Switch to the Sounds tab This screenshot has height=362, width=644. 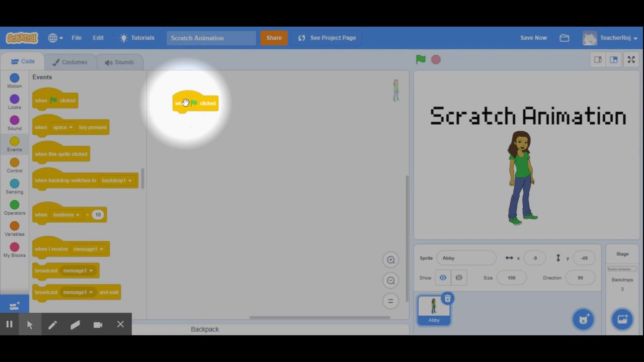(x=119, y=62)
